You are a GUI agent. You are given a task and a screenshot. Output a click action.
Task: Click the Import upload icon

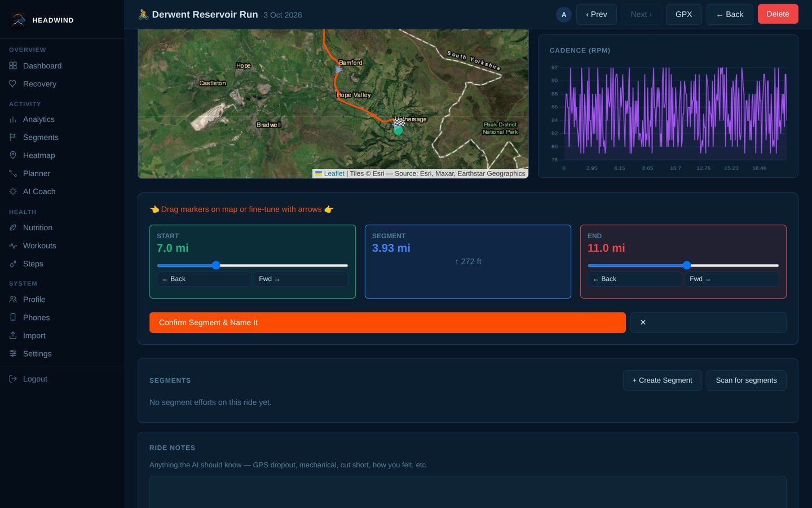tap(13, 335)
